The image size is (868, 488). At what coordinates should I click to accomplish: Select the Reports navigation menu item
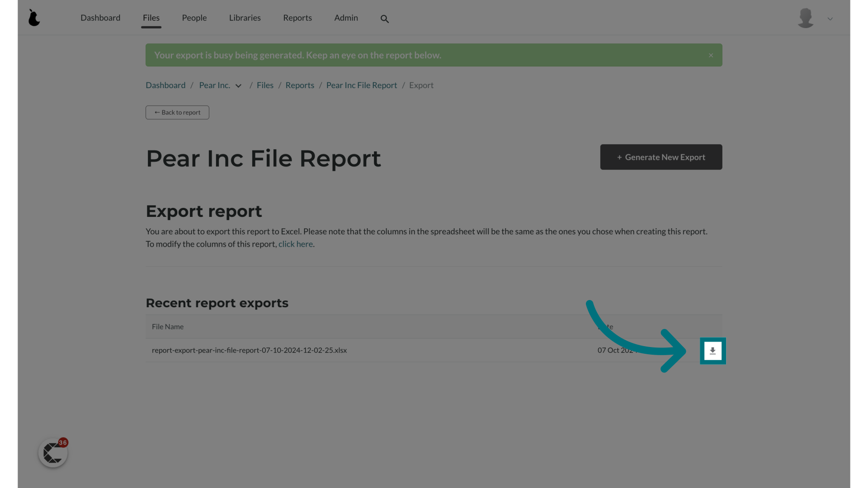(297, 17)
